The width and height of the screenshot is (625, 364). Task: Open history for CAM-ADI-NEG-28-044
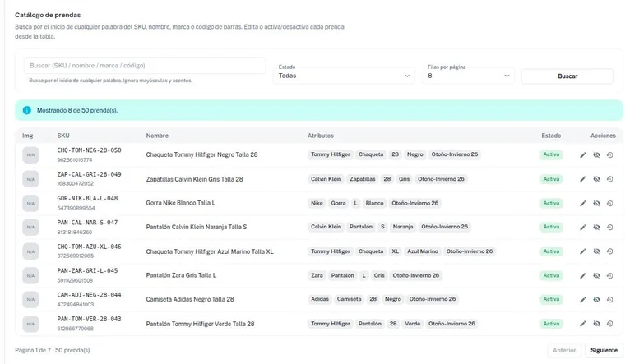610,299
